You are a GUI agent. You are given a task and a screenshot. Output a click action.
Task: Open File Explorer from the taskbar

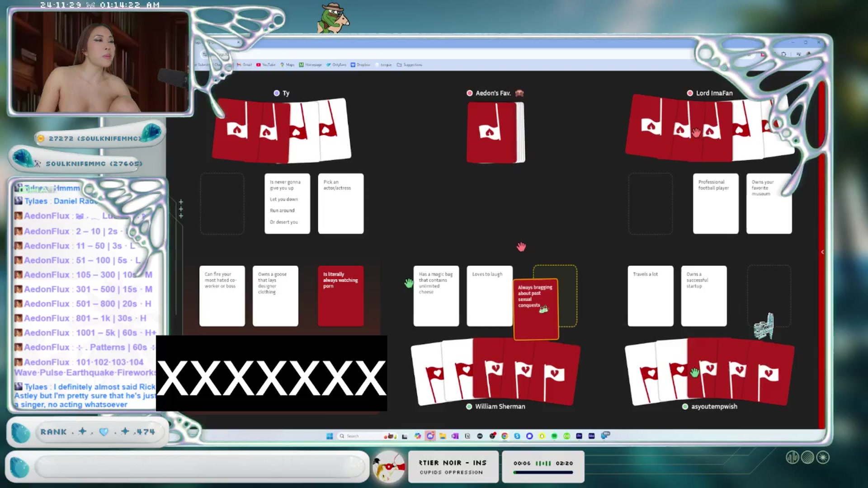pos(443,436)
